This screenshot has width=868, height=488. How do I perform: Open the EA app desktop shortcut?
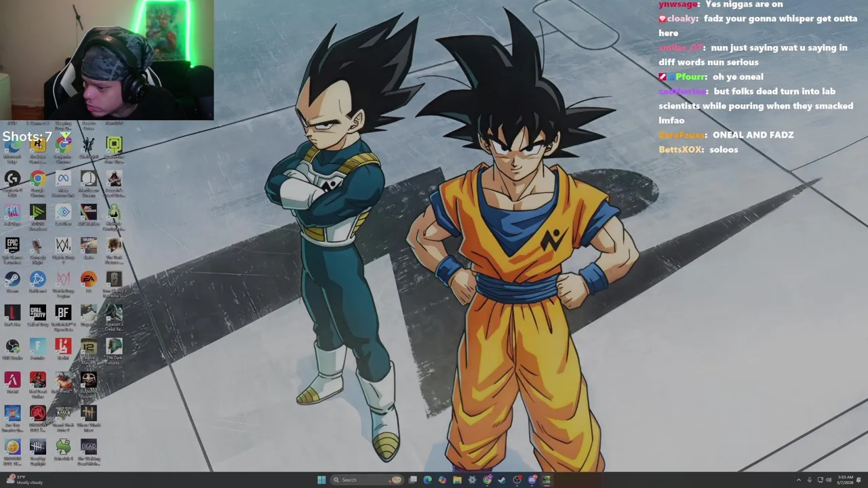[x=89, y=283]
